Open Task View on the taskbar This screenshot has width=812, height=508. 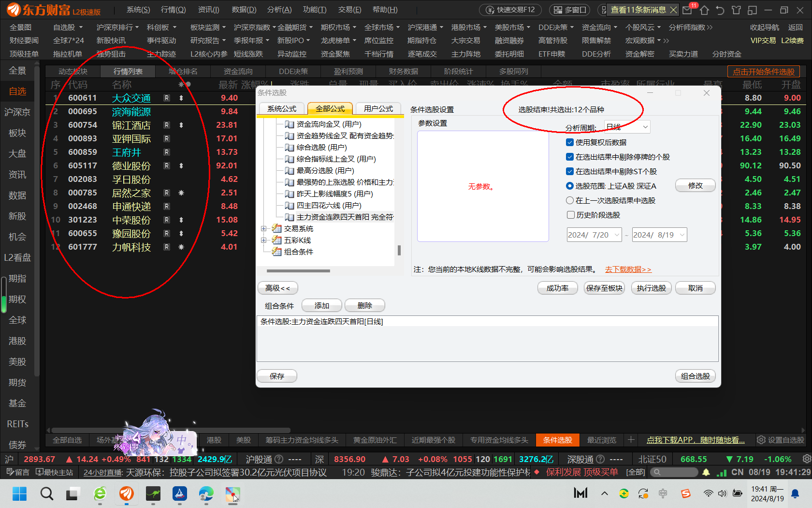[72, 493]
